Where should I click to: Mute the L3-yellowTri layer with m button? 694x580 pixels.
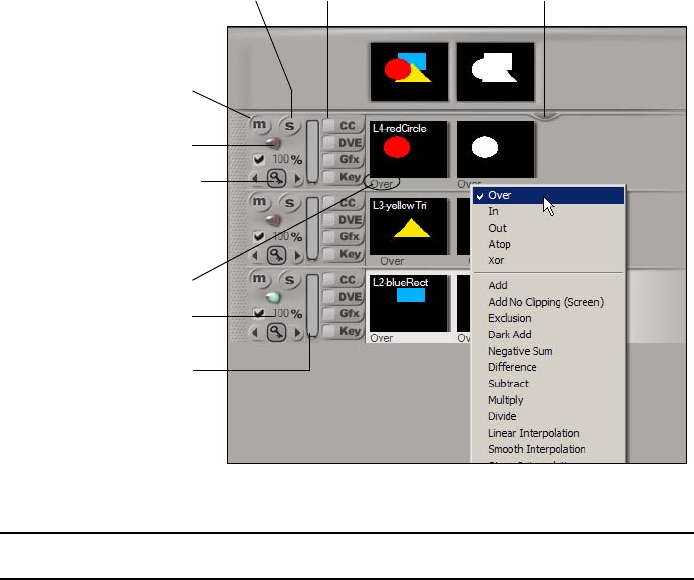259,201
